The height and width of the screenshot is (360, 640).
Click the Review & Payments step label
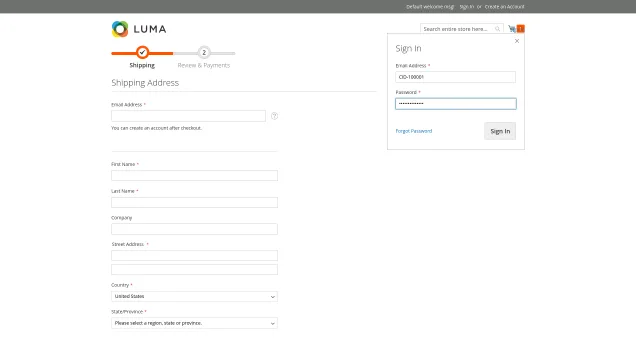(x=204, y=65)
